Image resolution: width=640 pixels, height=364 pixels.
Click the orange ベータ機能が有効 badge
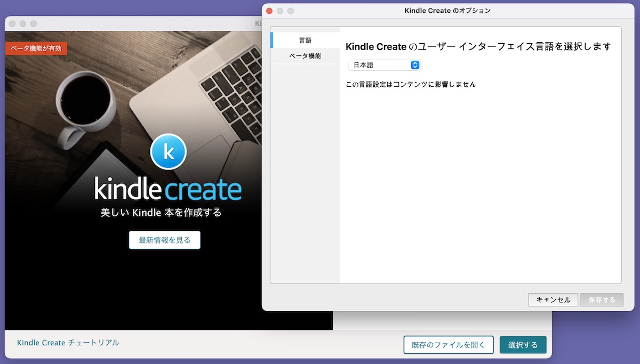pyautogui.click(x=36, y=48)
